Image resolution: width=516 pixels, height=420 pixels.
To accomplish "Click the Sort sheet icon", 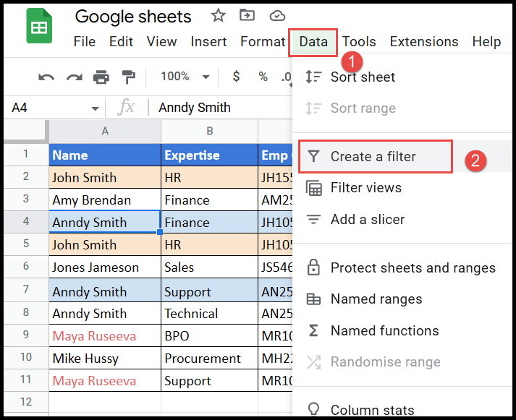I will pos(313,77).
